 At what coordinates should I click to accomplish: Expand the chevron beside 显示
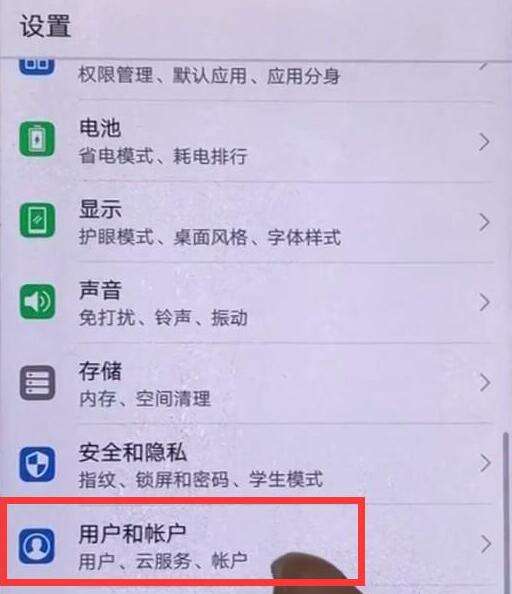(x=484, y=222)
